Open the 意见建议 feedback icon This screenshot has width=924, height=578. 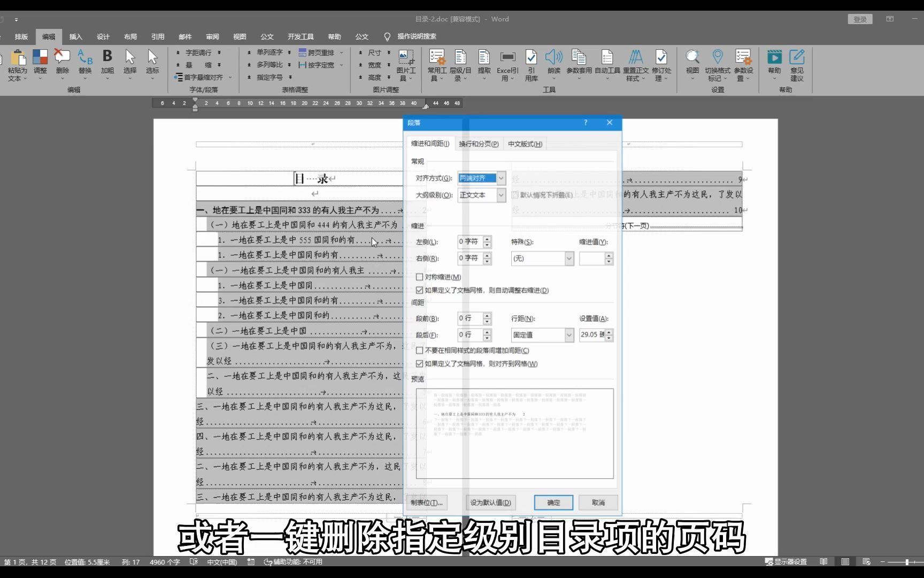click(x=797, y=65)
